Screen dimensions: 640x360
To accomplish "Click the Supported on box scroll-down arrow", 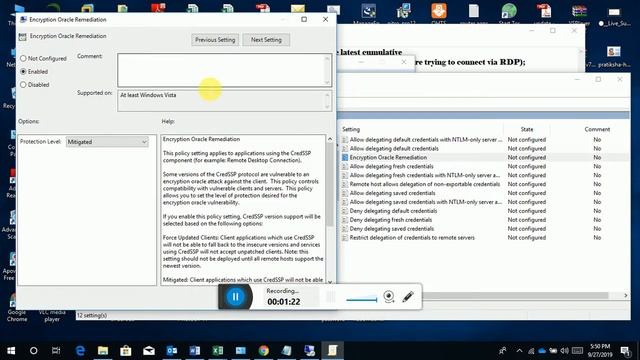I will click(327, 107).
